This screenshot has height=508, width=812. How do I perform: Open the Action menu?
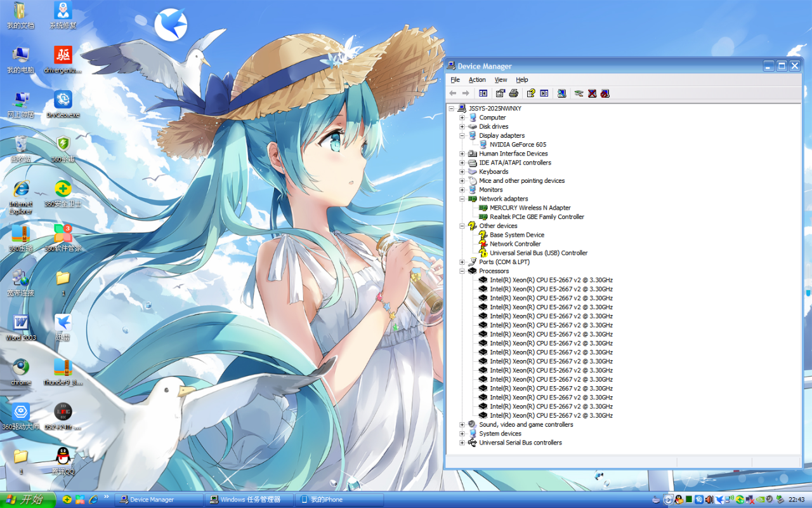[477, 80]
